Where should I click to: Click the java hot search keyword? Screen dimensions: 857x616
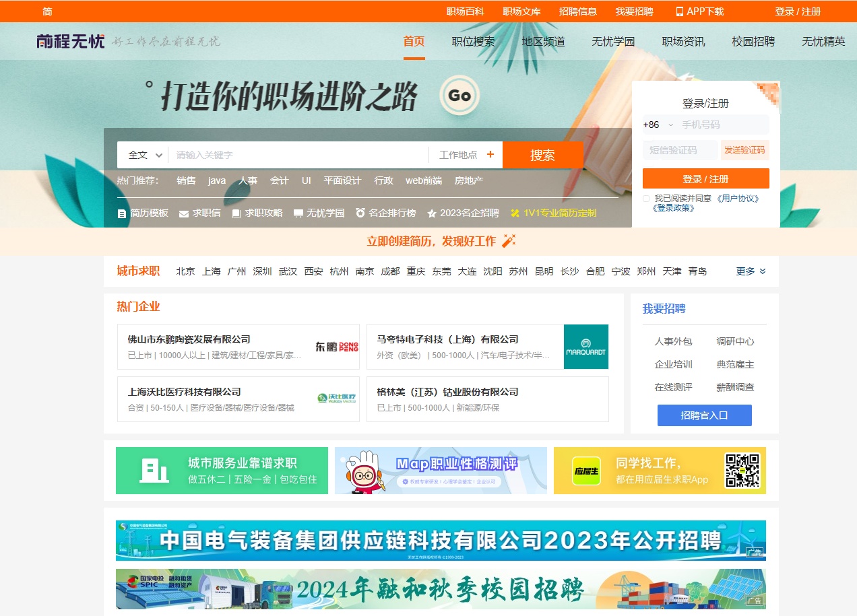(217, 180)
